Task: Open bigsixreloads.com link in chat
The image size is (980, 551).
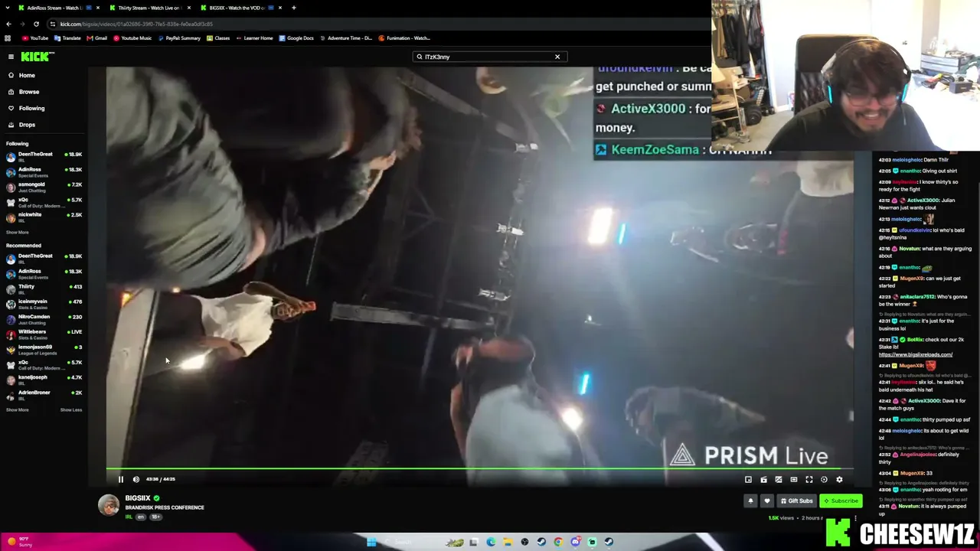Action: pos(916,354)
